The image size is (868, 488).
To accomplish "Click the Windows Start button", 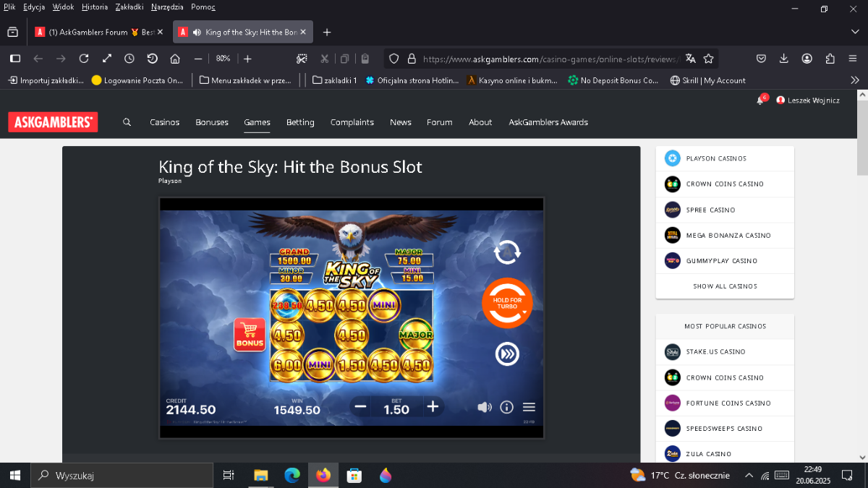I will point(14,475).
